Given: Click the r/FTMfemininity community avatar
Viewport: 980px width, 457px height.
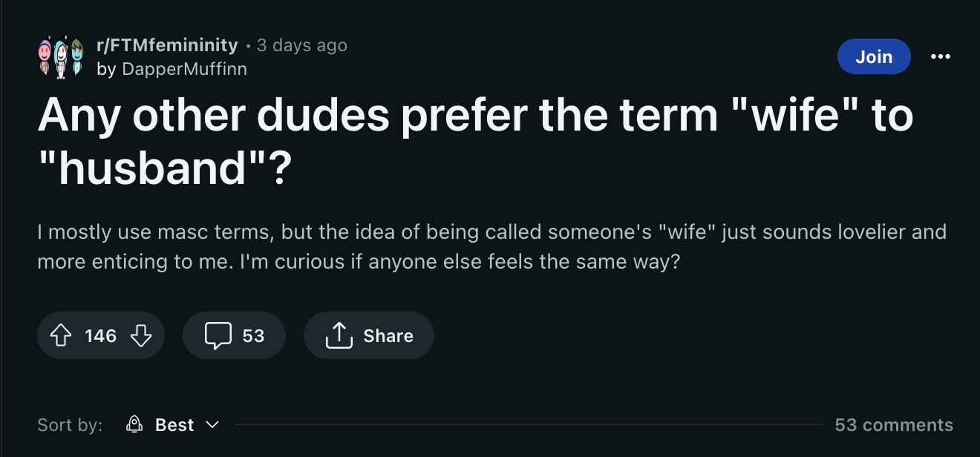Looking at the screenshot, I should (58, 57).
